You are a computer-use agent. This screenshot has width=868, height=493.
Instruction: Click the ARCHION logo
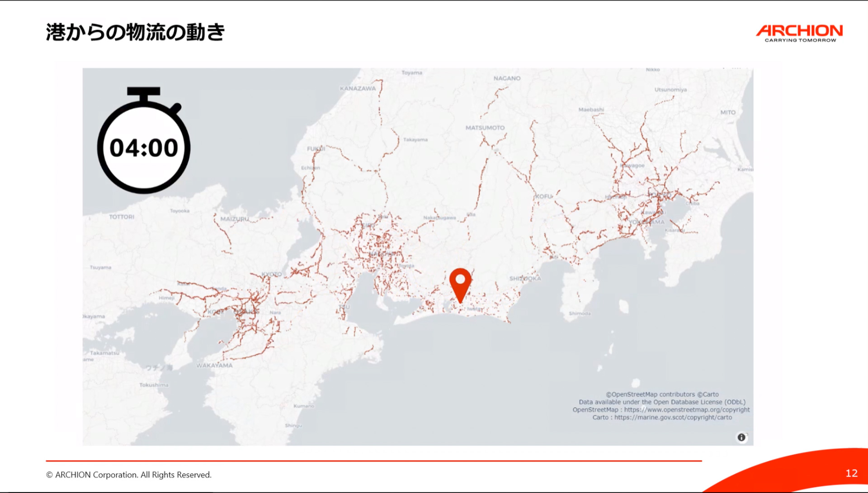tap(799, 33)
